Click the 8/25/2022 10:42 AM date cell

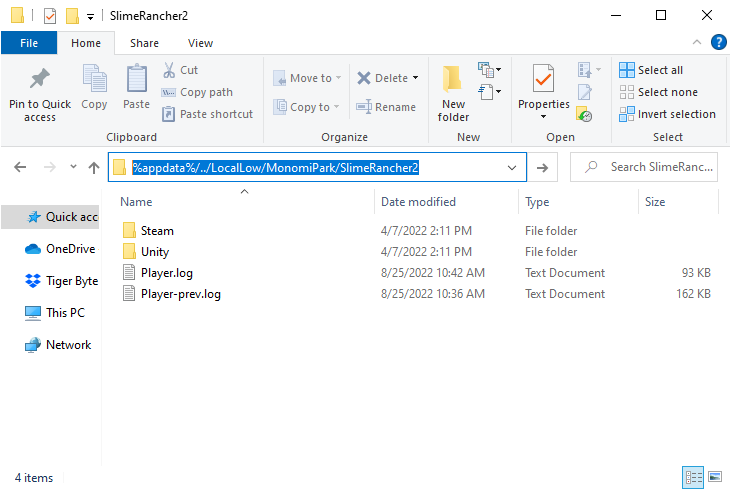pos(433,273)
